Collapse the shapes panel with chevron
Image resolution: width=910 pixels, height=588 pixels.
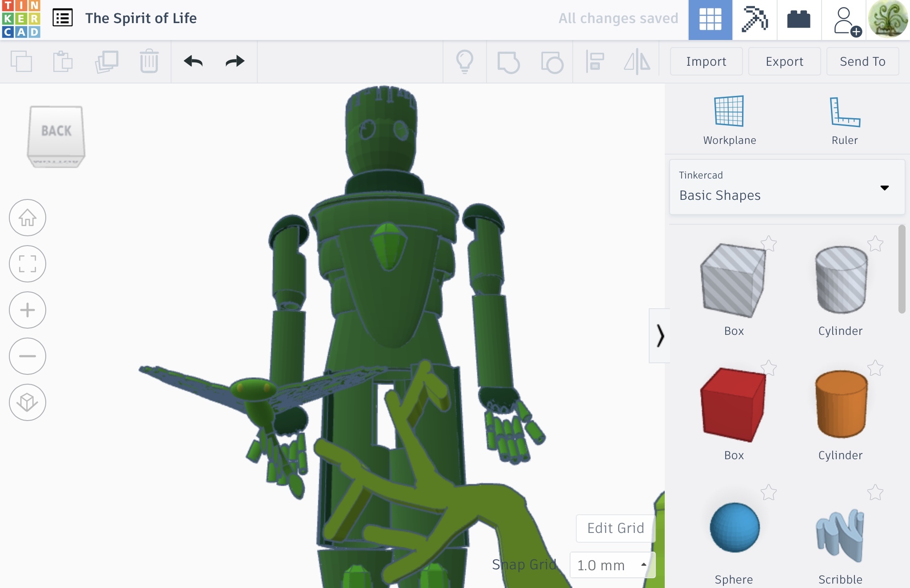[660, 336]
